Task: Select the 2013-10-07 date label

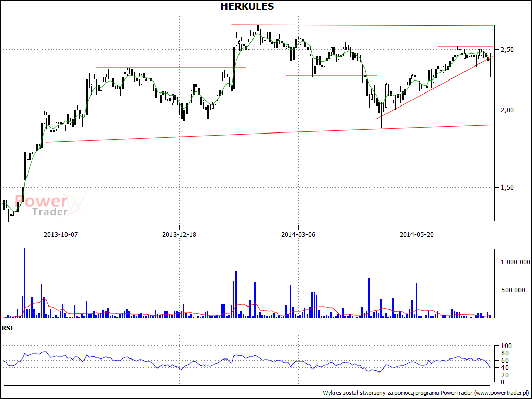Action: click(x=61, y=234)
